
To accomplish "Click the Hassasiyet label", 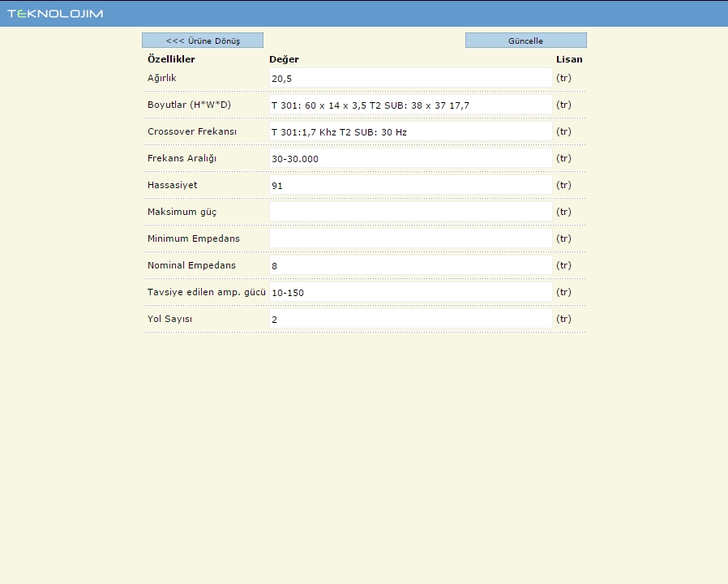I will pos(172,185).
